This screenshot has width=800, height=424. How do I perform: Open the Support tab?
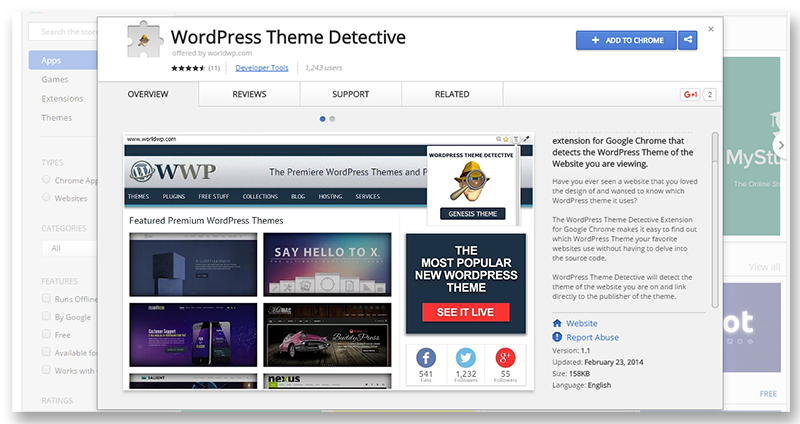tap(351, 94)
